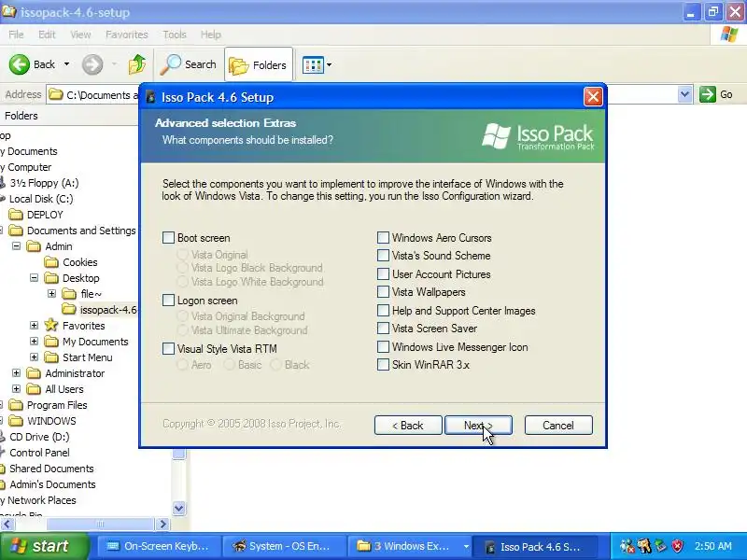Check User Account Pictures option
The width and height of the screenshot is (747, 560).
pyautogui.click(x=383, y=273)
